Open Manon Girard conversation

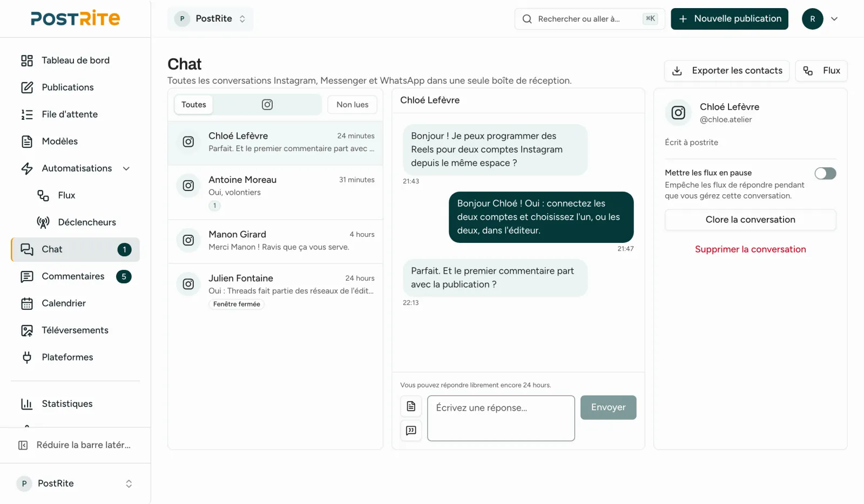275,241
